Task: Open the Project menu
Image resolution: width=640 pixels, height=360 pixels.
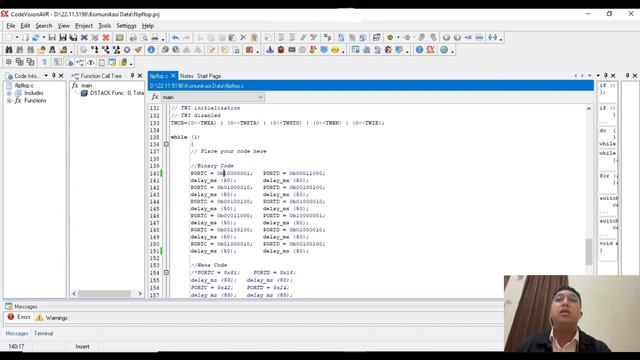Action: point(84,26)
